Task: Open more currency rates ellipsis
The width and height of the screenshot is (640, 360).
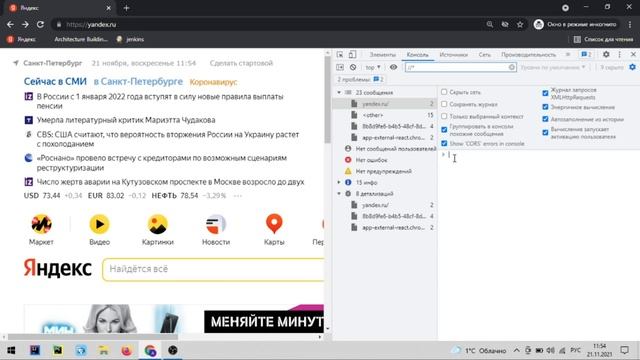Action: click(238, 196)
